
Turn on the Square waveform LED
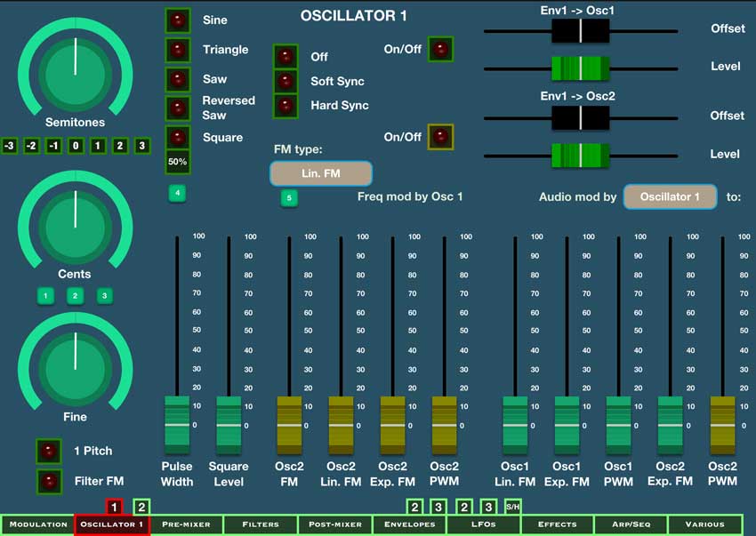click(x=179, y=138)
